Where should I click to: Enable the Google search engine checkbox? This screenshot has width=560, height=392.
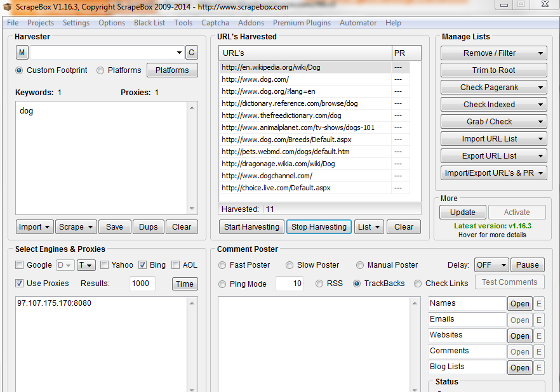point(19,265)
